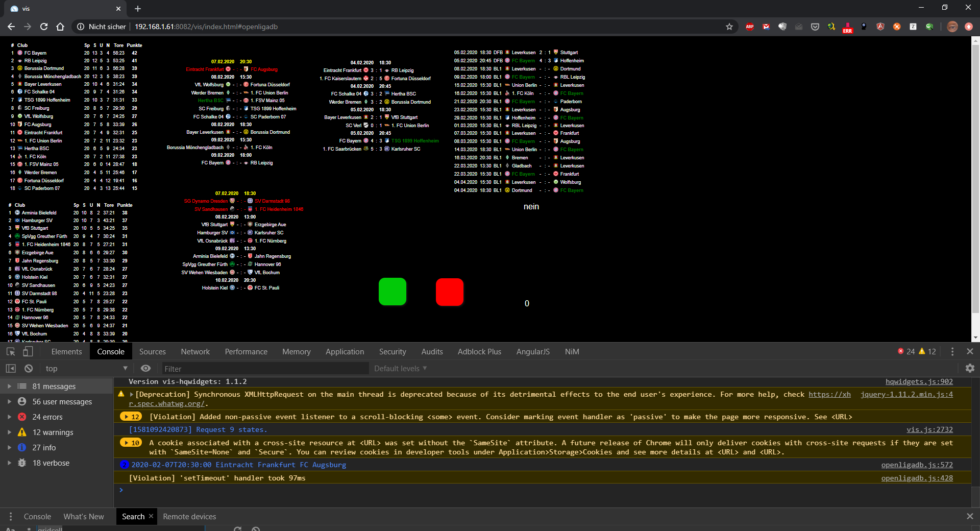The width and height of the screenshot is (980, 531).
Task: Open the red ERR extension icon
Action: coord(848,28)
